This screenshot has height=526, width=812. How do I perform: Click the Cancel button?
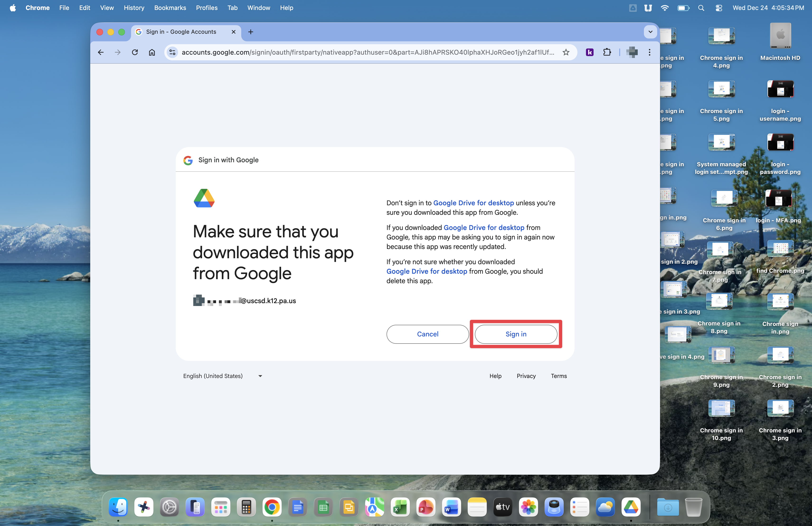click(427, 334)
